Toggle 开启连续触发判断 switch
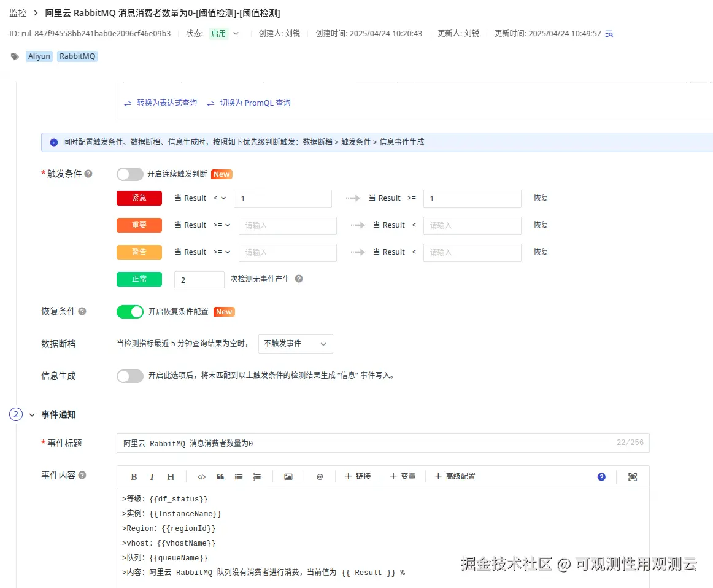Screen dimensions: 713x588 [129, 174]
